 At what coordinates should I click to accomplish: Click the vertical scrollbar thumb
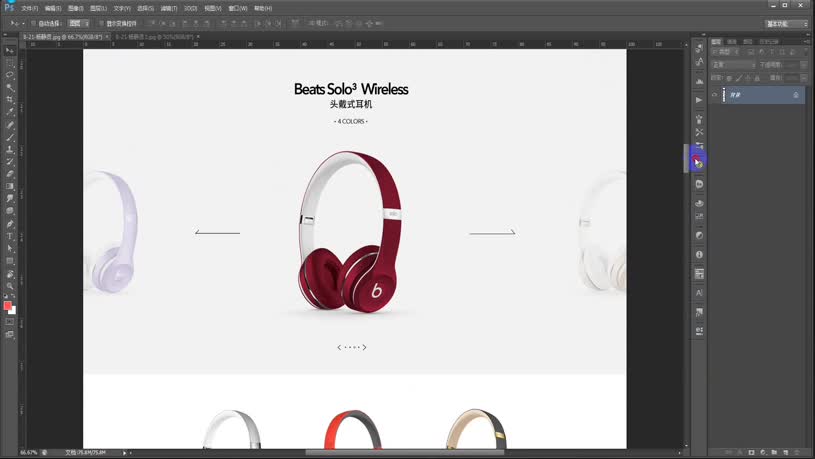[x=686, y=158]
